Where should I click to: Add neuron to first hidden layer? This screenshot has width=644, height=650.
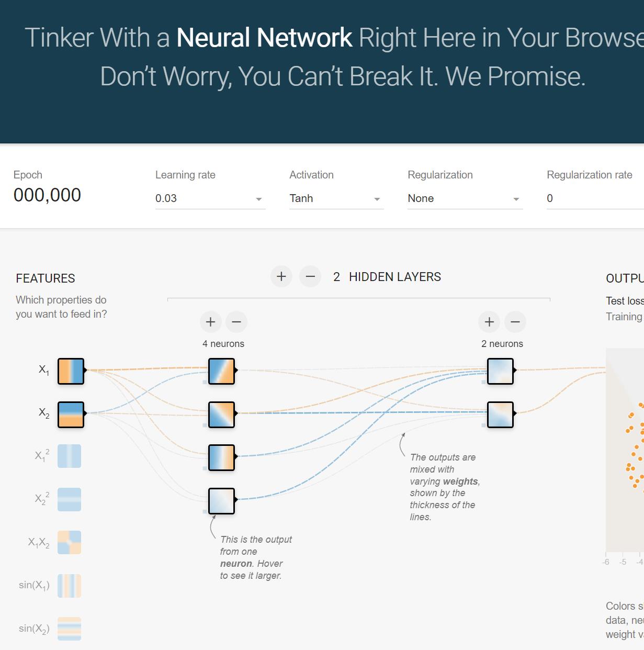[x=211, y=322]
